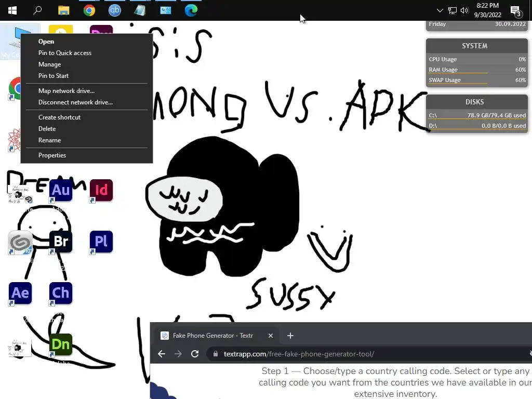
Task: Open a new browser tab
Action: pos(290,336)
